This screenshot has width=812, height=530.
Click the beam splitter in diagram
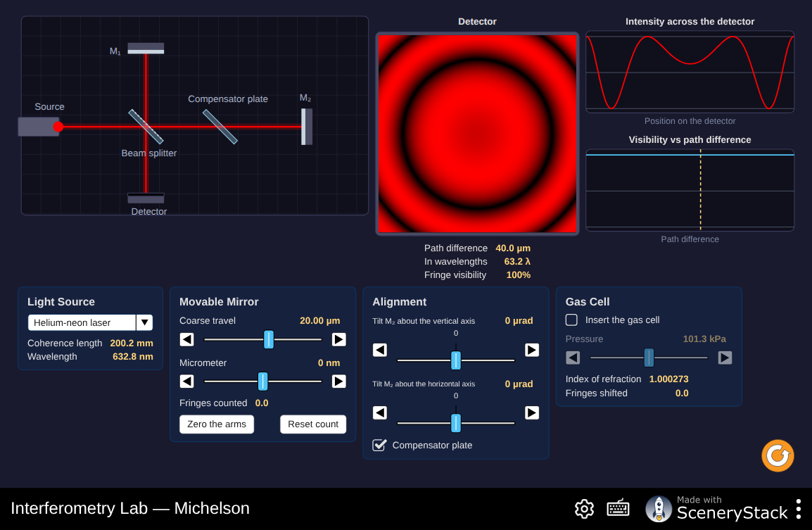(x=146, y=127)
